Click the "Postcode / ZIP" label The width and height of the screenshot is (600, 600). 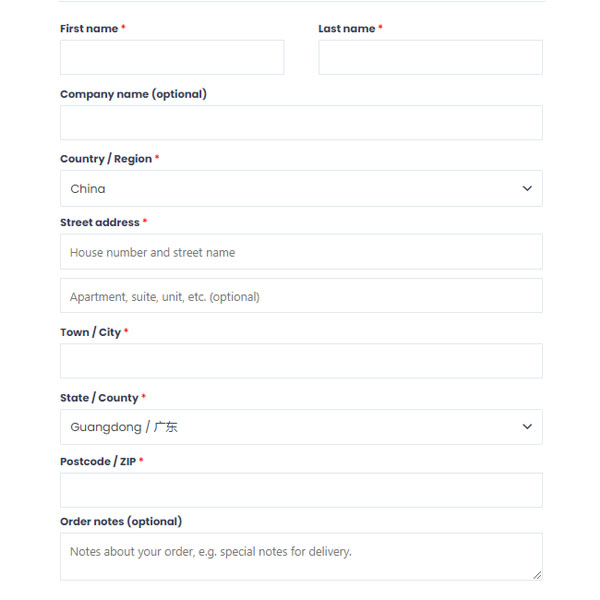tap(98, 461)
